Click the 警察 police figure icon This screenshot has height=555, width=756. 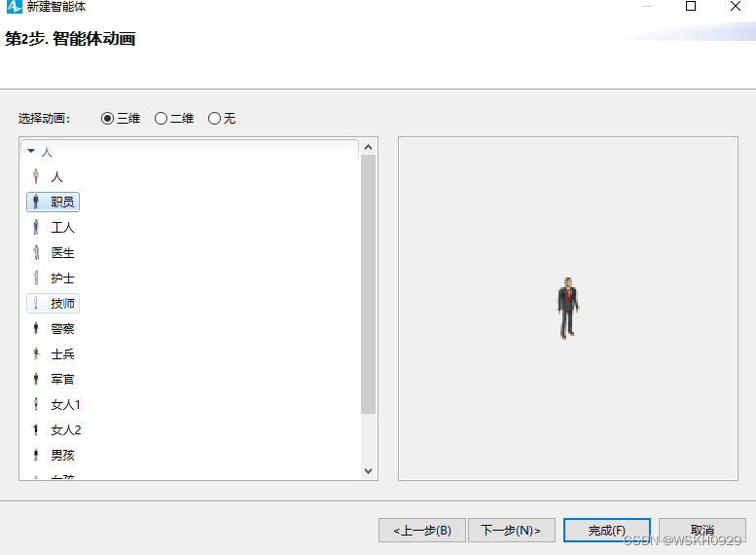click(x=36, y=328)
